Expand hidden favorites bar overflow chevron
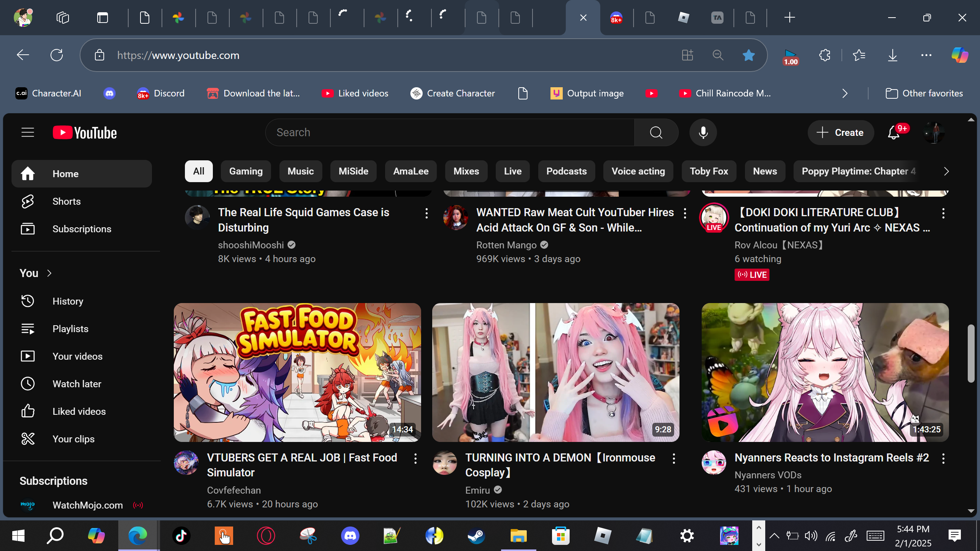The width and height of the screenshot is (980, 551). [845, 93]
